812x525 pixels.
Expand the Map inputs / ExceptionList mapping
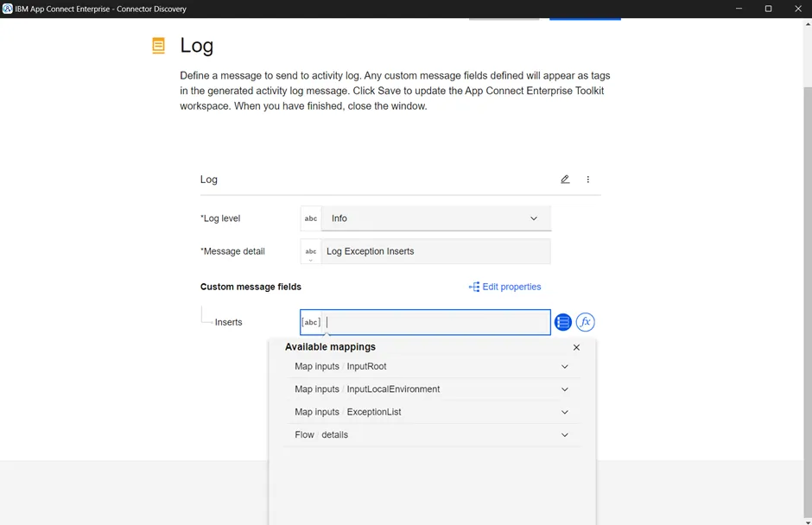point(433,412)
